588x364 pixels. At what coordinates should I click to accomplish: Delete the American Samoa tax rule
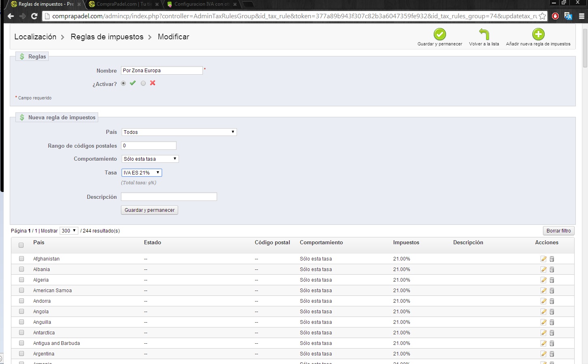click(x=552, y=291)
